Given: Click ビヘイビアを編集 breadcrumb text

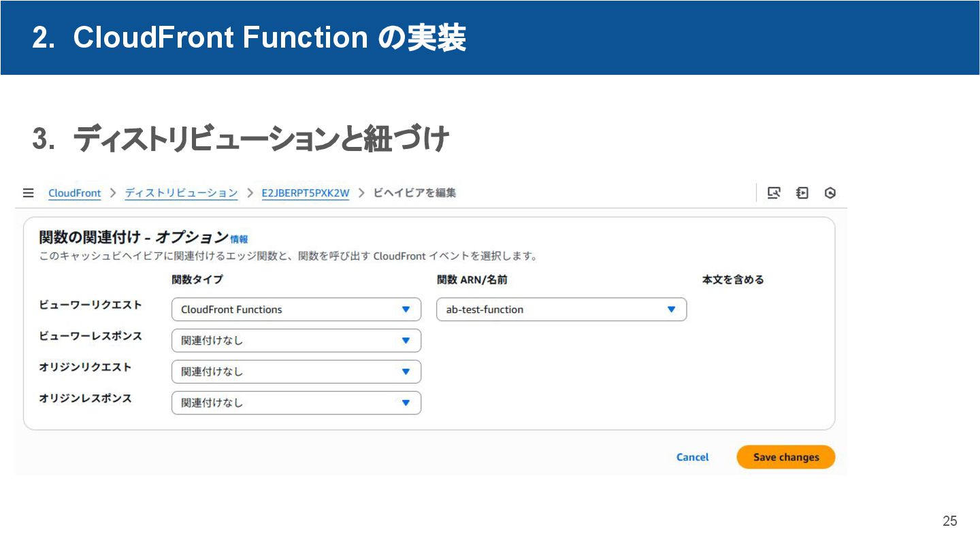Looking at the screenshot, I should click(415, 193).
